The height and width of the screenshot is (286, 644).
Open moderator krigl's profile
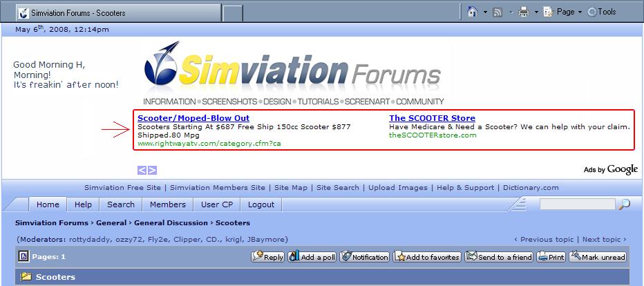[x=234, y=239]
